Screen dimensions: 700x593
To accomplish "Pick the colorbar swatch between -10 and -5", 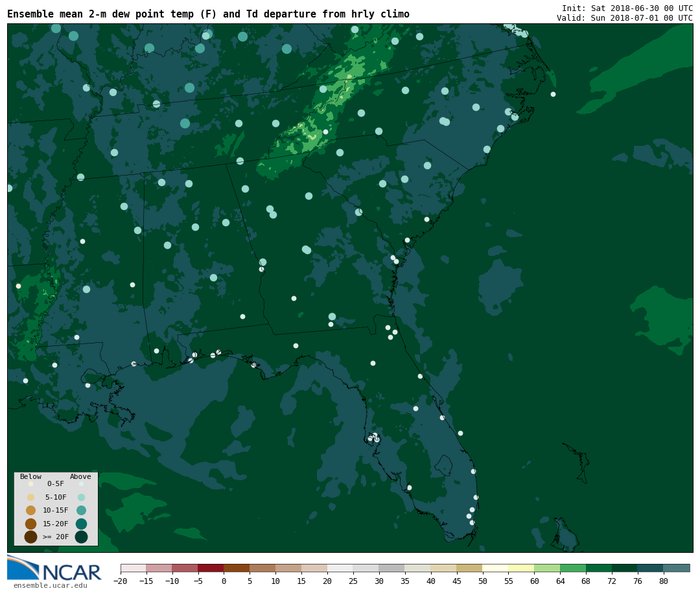I will point(185,568).
